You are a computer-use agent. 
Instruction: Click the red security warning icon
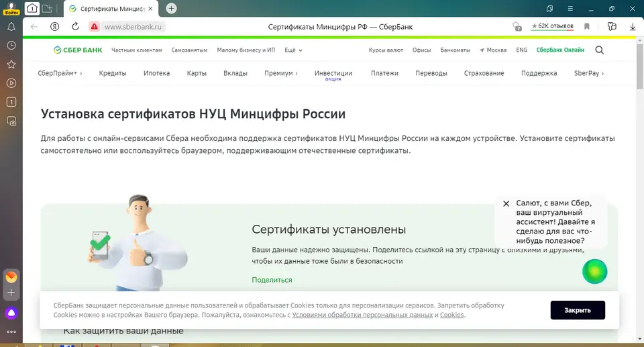click(x=95, y=27)
